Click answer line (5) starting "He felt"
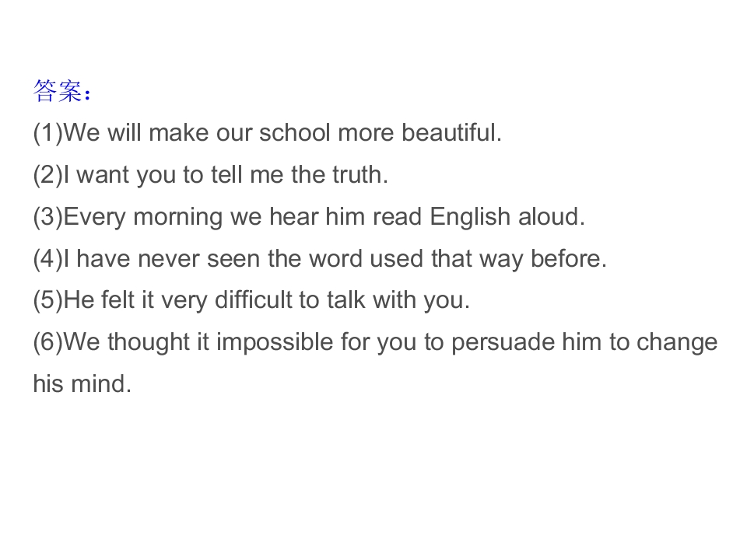Image resolution: width=747 pixels, height=560 pixels. click(x=251, y=300)
